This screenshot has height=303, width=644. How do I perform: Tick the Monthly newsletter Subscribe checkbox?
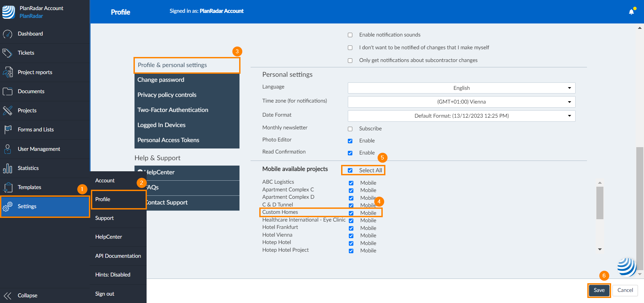pos(350,129)
